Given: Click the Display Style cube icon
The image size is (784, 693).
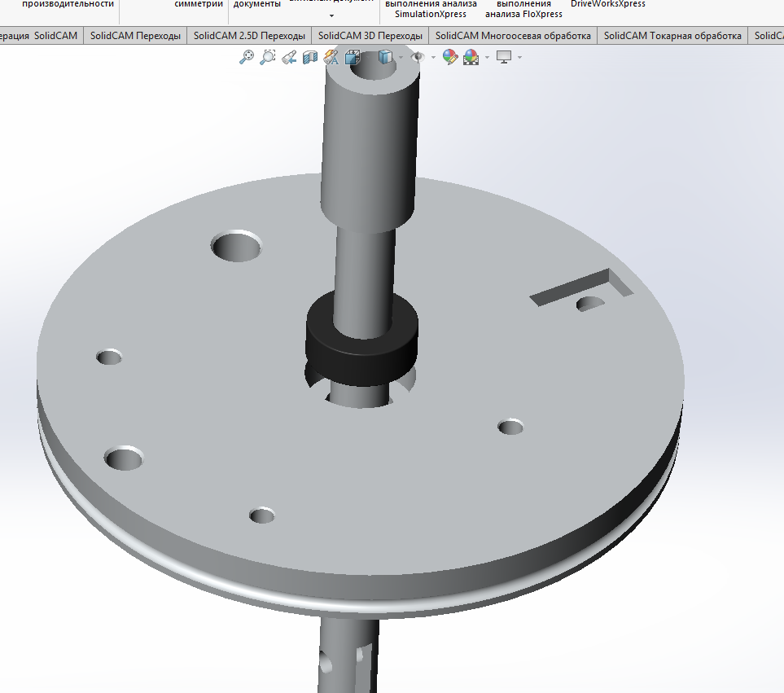Looking at the screenshot, I should [385, 57].
